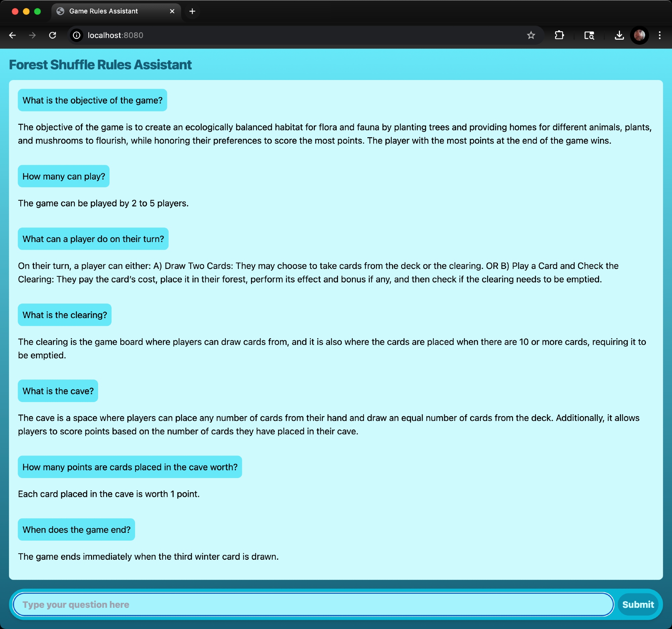
Task: Click the tab search icon in toolbar
Action: pyautogui.click(x=589, y=35)
